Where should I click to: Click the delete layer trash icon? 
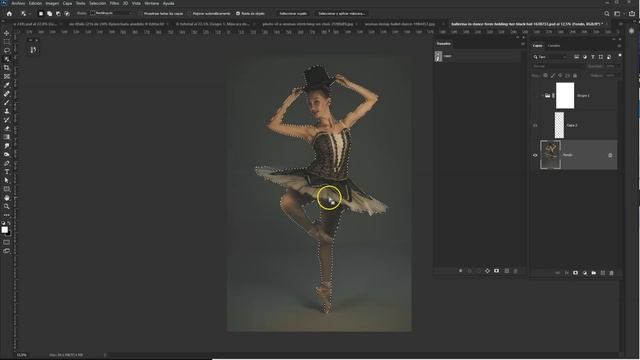pos(611,273)
